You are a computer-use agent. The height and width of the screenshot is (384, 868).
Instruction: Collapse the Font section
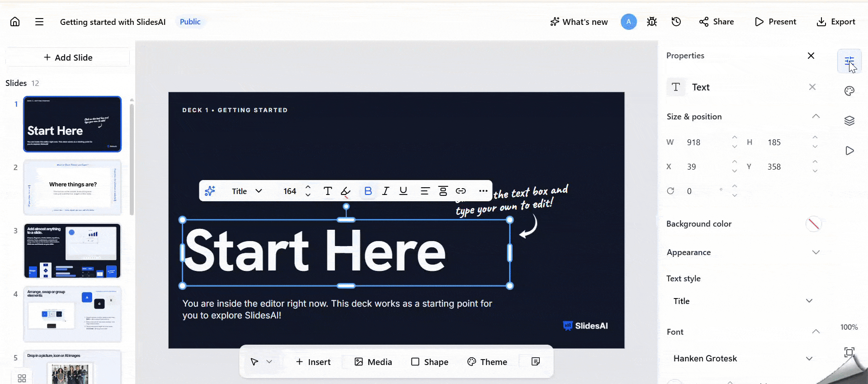(x=816, y=332)
